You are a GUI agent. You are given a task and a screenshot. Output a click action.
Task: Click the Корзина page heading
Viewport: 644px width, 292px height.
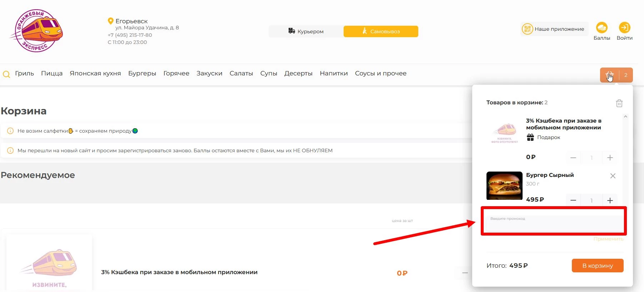(x=24, y=111)
